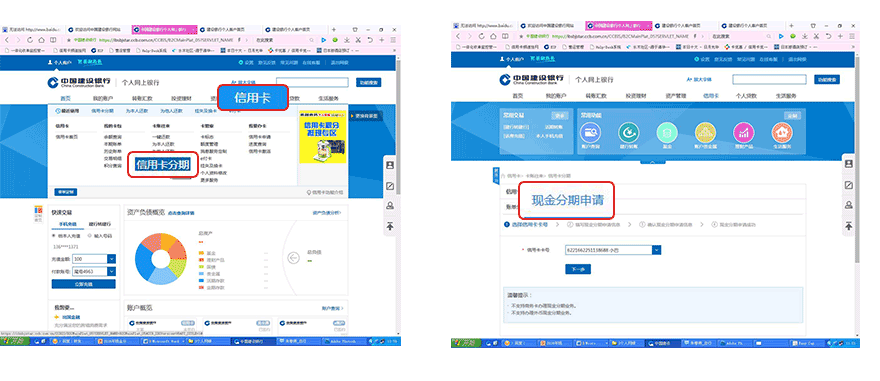The height and width of the screenshot is (381, 880).
Task: Open the yellow 账户贵金属 round icon
Action: click(705, 133)
